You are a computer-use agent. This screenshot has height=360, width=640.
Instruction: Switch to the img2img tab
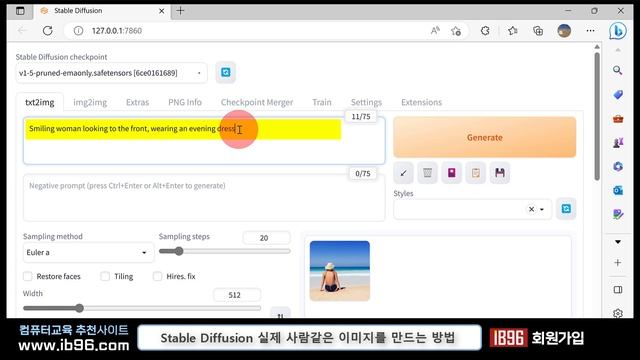click(90, 102)
